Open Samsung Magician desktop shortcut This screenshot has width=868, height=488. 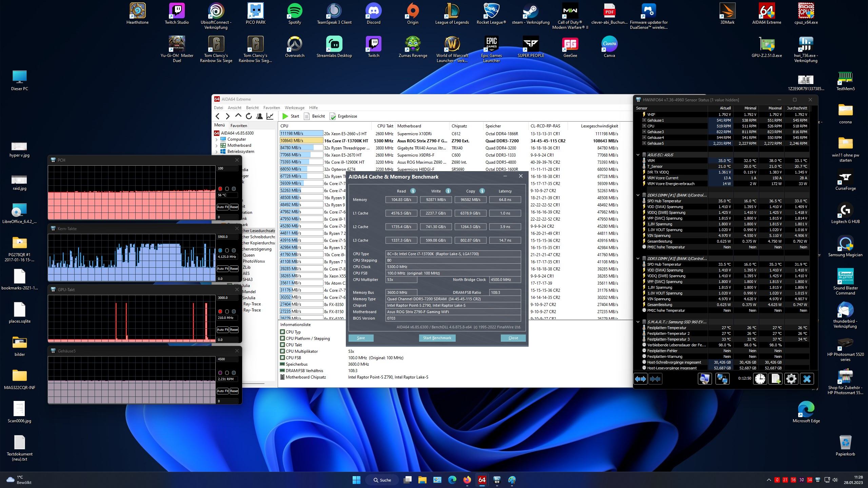(x=845, y=246)
